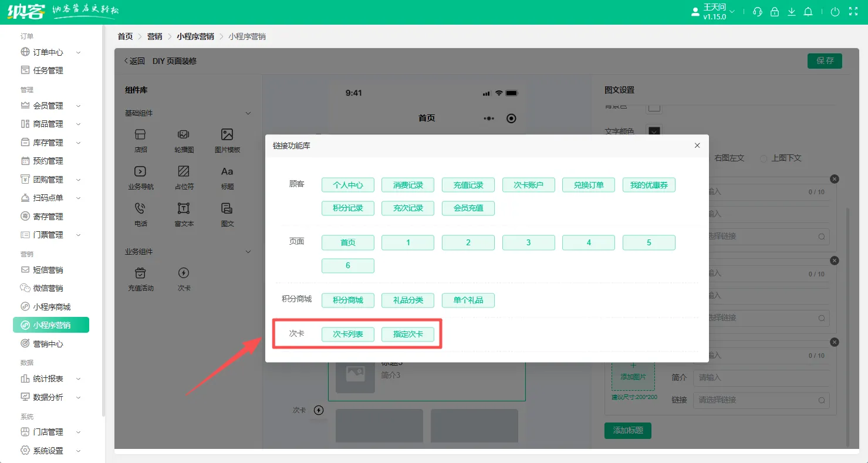Click the lock screen icon in header

click(x=775, y=12)
